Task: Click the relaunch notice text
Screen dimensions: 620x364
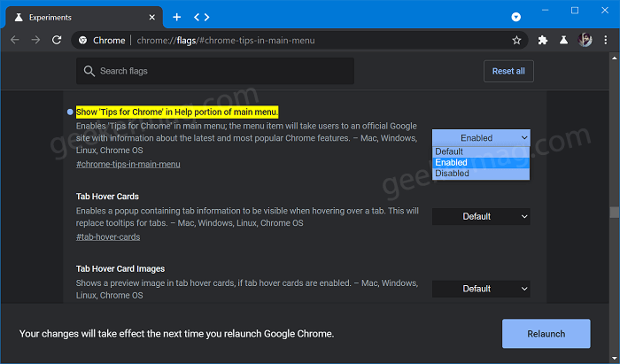Action: 177,334
